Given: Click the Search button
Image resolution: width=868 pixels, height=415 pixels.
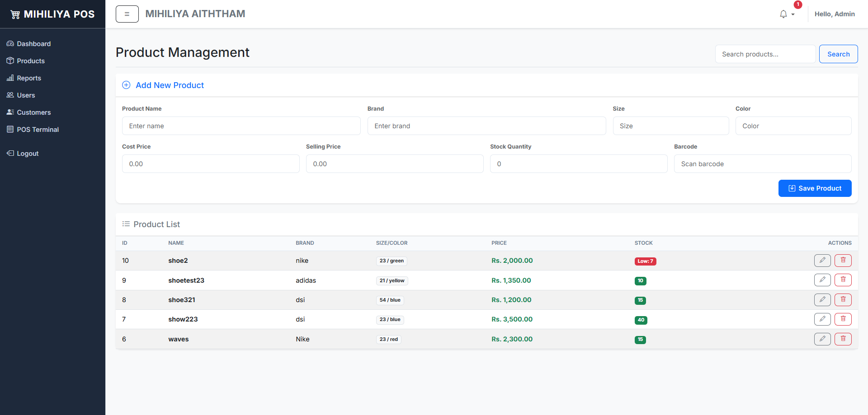Looking at the screenshot, I should tap(838, 54).
